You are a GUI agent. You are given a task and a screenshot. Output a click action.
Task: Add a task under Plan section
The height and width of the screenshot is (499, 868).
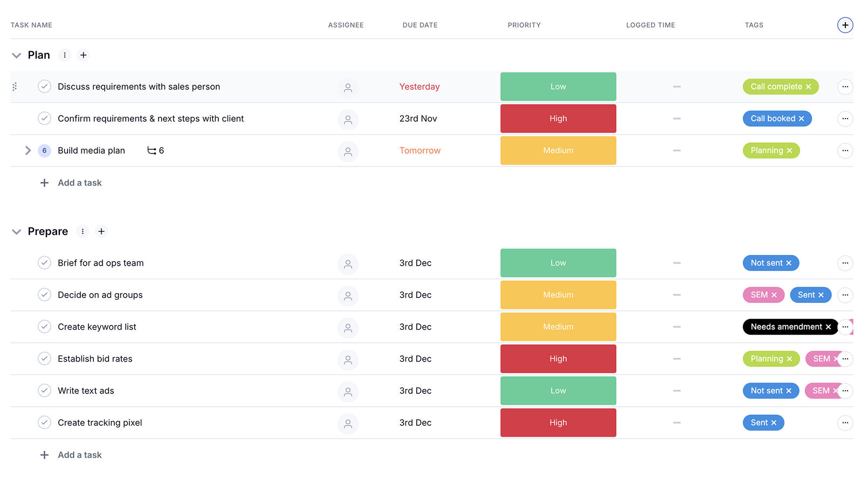(79, 183)
